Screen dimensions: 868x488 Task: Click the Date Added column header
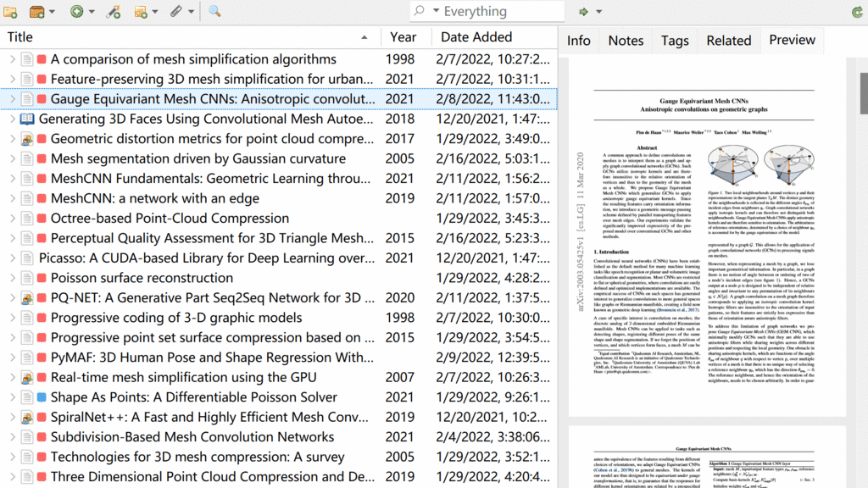coord(476,36)
